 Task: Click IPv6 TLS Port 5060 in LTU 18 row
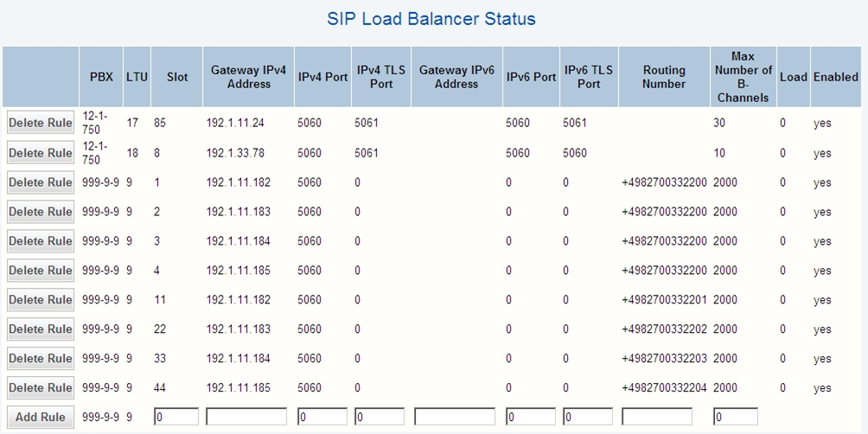[x=575, y=153]
